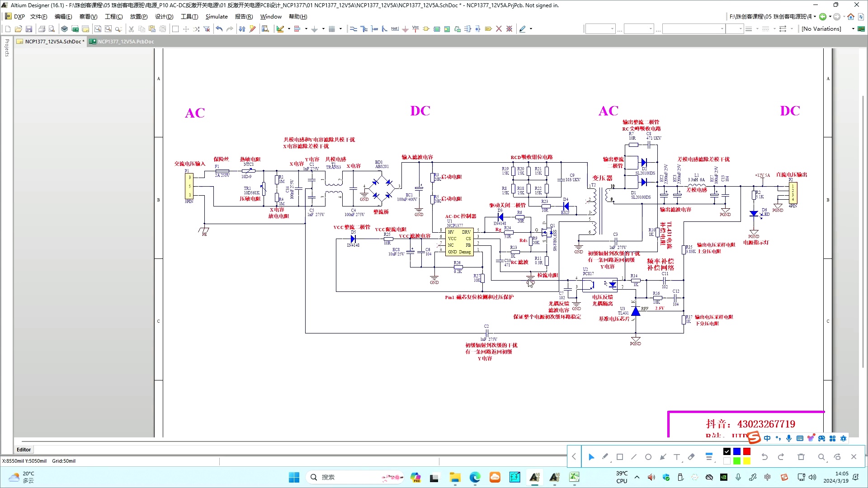The width and height of the screenshot is (868, 488).
Task: Select the Place Net Label tool
Action: (x=395, y=29)
